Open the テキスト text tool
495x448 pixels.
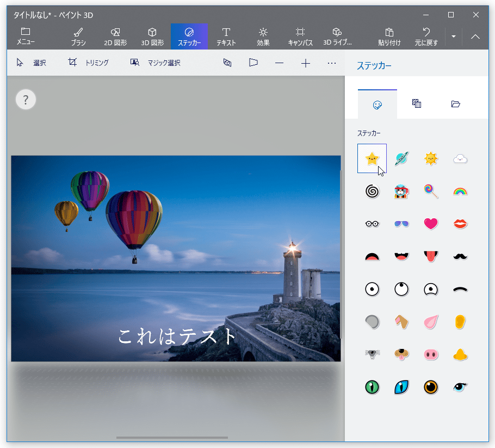226,36
